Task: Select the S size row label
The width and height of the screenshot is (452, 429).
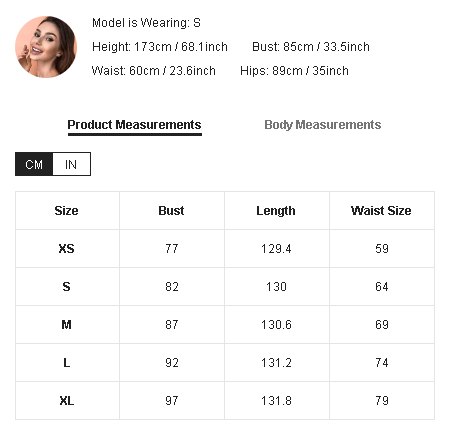Action: [x=66, y=287]
